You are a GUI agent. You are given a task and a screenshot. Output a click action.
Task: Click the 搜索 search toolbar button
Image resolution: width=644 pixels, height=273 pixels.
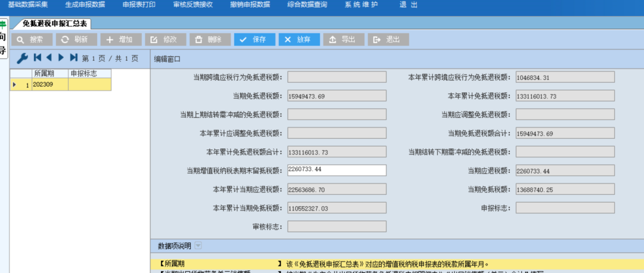tap(31, 39)
